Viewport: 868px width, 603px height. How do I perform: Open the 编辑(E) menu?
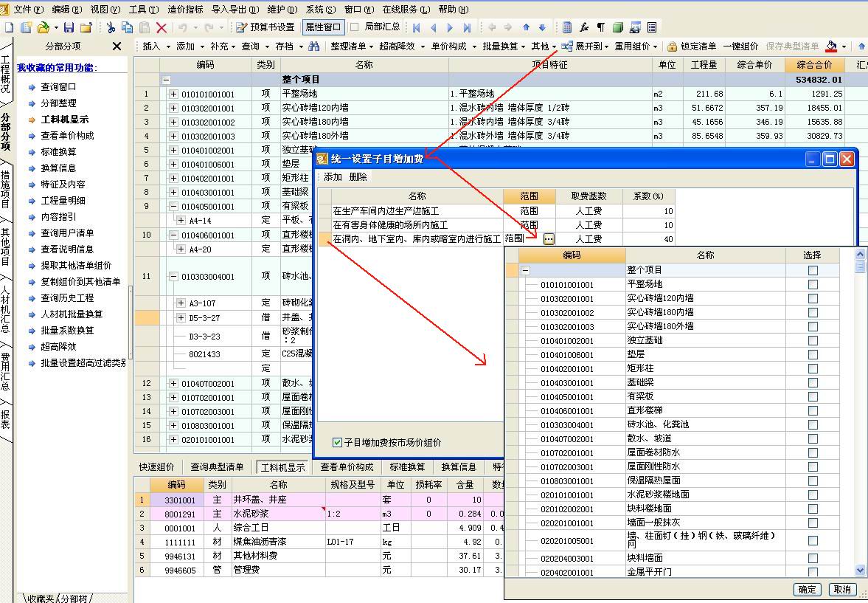tap(66, 10)
